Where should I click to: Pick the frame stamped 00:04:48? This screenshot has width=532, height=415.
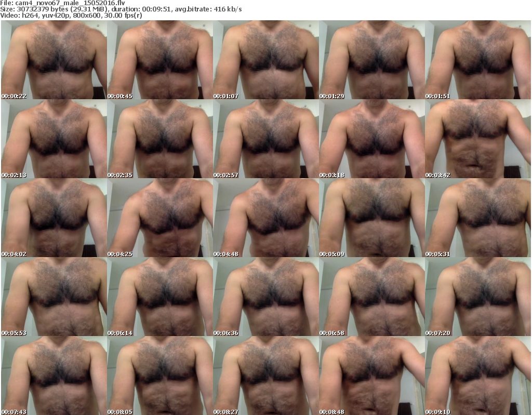[x=265, y=218]
